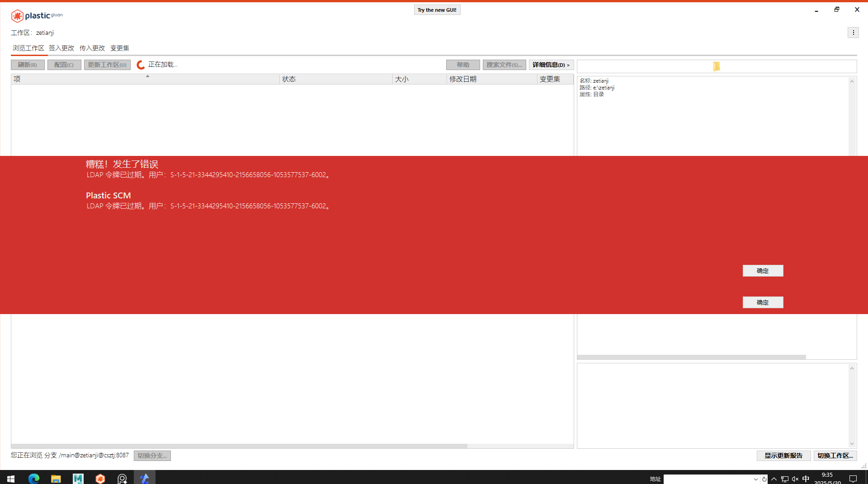
Task: Click the taskbar address input field
Action: [x=708, y=479]
